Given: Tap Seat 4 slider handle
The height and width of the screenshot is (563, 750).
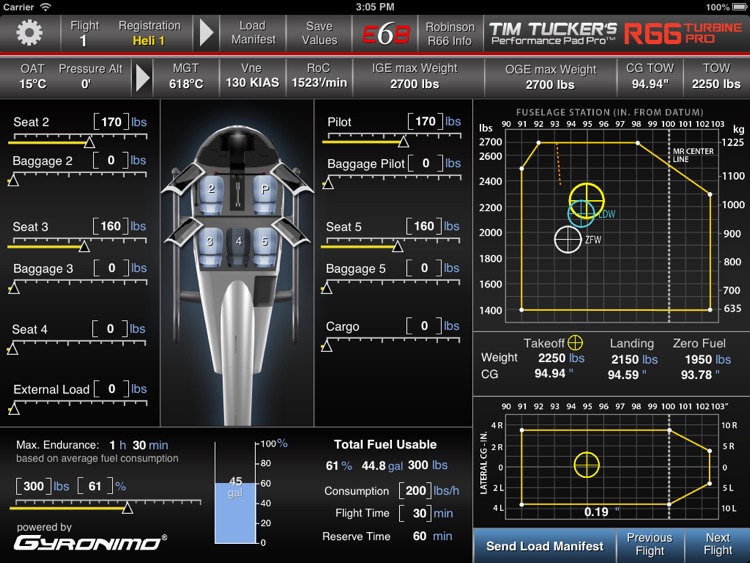Looking at the screenshot, I should pyautogui.click(x=13, y=349).
